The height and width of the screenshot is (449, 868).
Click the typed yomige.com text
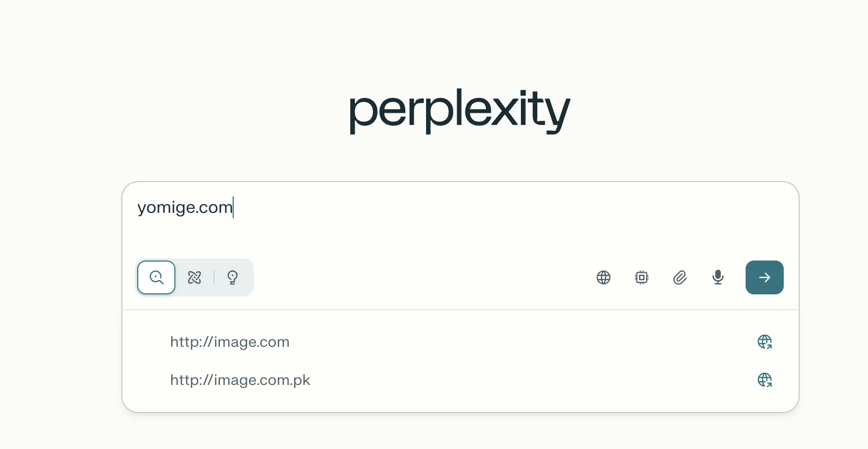coord(185,208)
